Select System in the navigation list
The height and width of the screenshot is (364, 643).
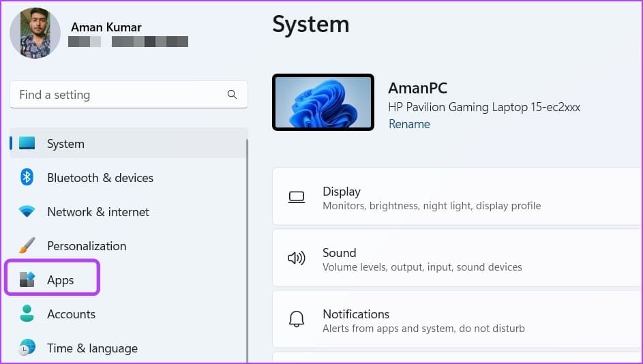coord(128,143)
